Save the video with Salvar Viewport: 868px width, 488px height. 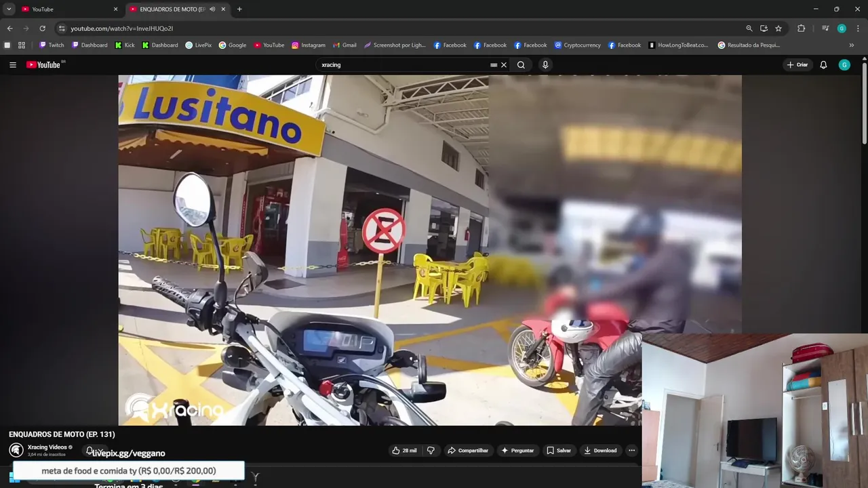point(559,451)
